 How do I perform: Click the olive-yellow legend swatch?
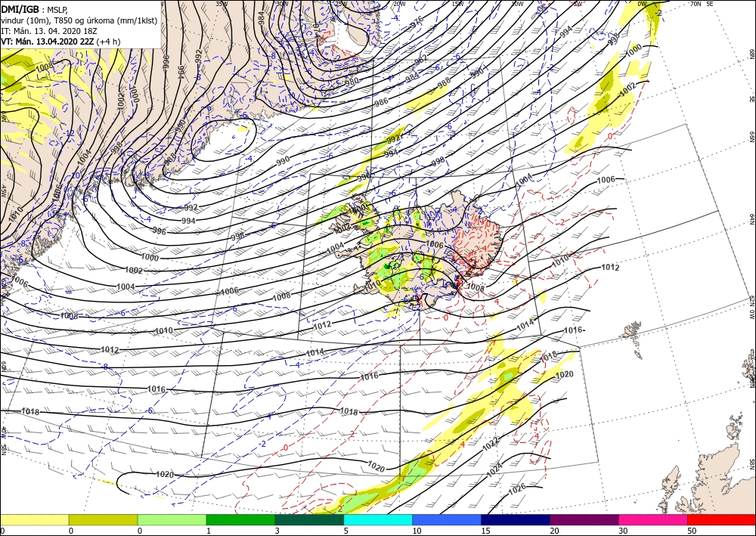point(103,519)
